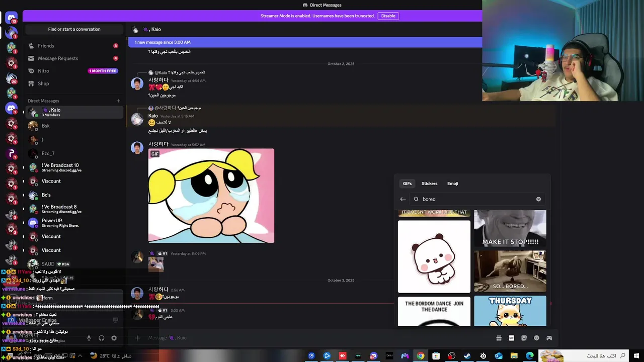Screen dimensions: 644x362
Task: Click the '1 MONTH FREE' Nitro badge
Action: click(x=103, y=71)
